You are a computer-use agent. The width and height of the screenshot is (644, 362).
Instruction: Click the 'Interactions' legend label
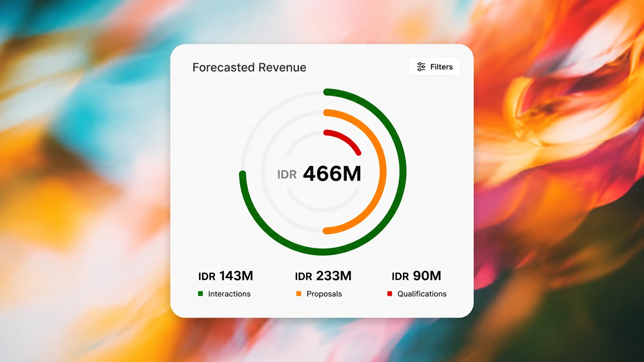click(x=229, y=294)
